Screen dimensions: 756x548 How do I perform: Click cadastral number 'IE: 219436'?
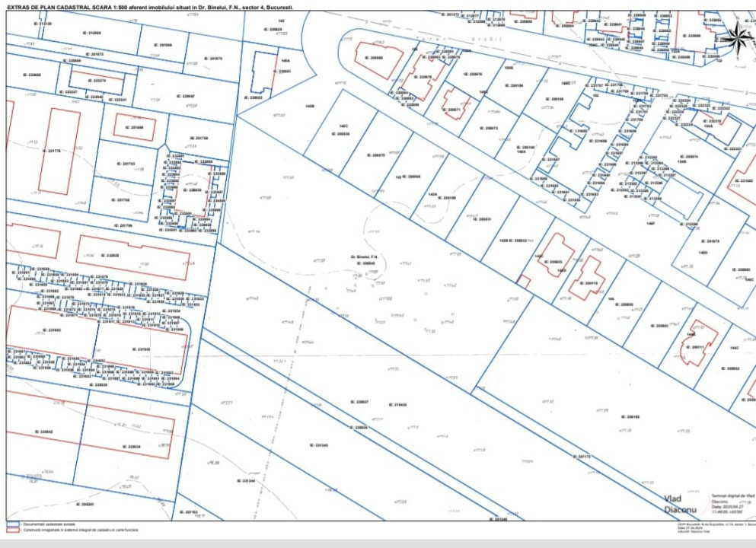tap(397, 404)
